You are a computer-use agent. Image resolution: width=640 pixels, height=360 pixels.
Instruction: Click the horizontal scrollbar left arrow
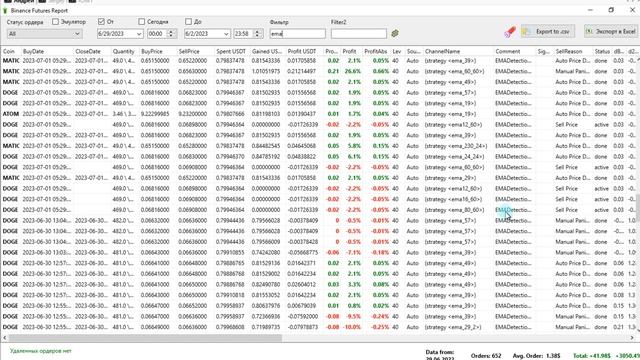coord(4,338)
